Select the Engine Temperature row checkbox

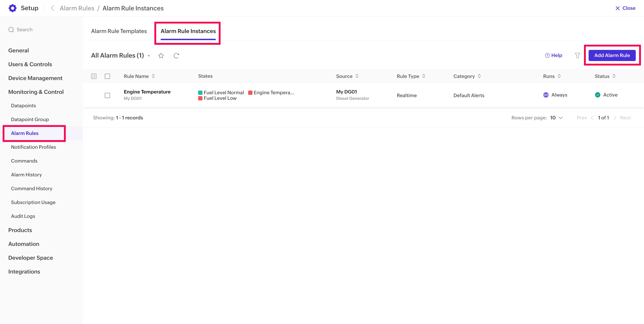pos(107,95)
